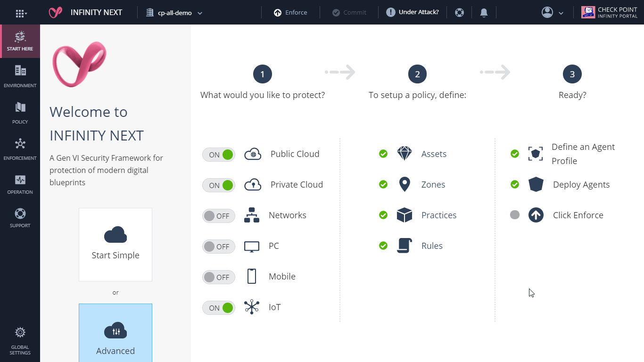The image size is (644, 362).
Task: Enable the Mobile protection toggle
Action: click(219, 277)
